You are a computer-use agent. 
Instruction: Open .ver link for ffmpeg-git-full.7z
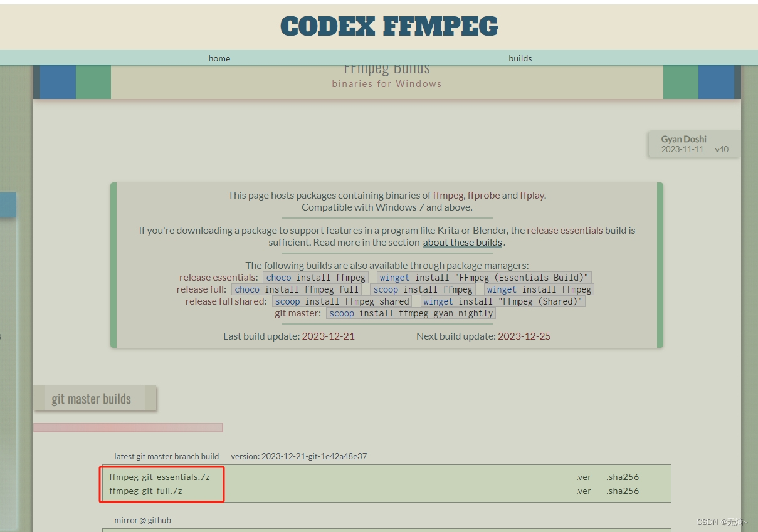click(x=584, y=491)
